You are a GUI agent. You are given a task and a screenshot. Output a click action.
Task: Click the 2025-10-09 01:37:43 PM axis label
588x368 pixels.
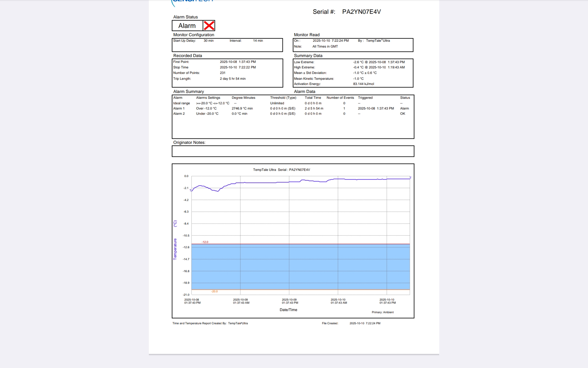[289, 301]
